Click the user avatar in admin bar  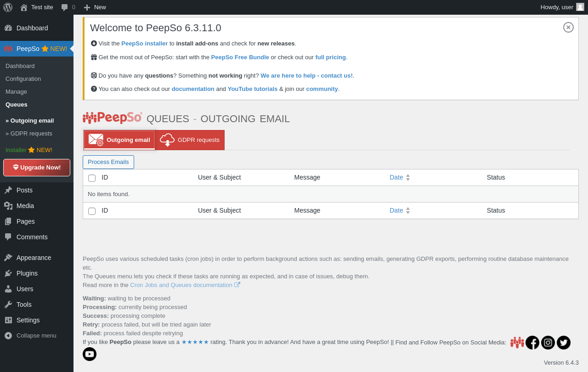tap(580, 7)
